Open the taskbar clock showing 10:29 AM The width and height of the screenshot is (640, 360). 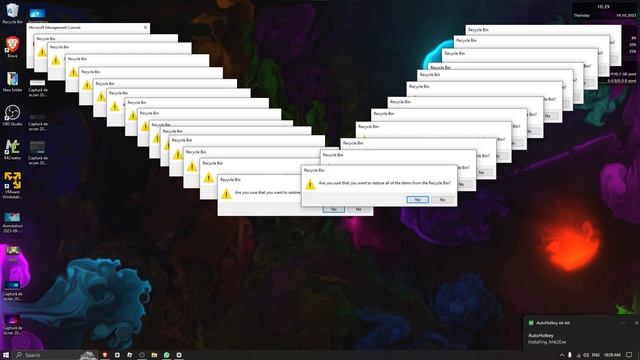(612, 355)
